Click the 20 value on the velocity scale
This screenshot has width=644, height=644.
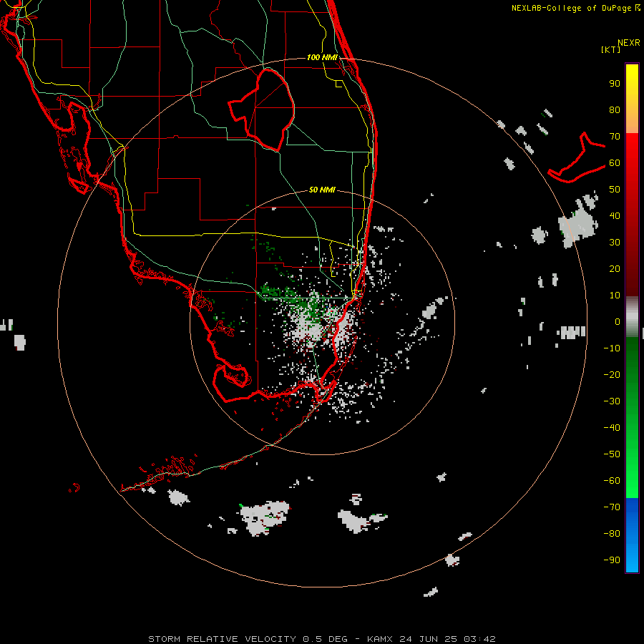click(x=615, y=269)
